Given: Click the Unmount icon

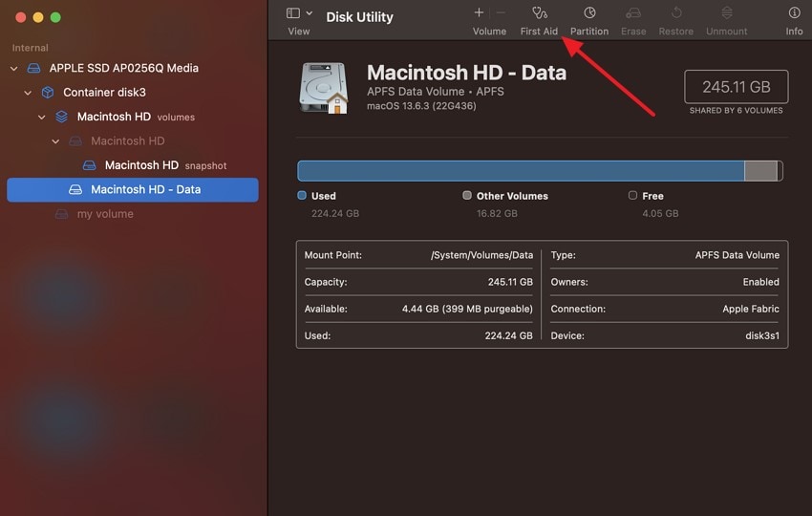Looking at the screenshot, I should 727,12.
